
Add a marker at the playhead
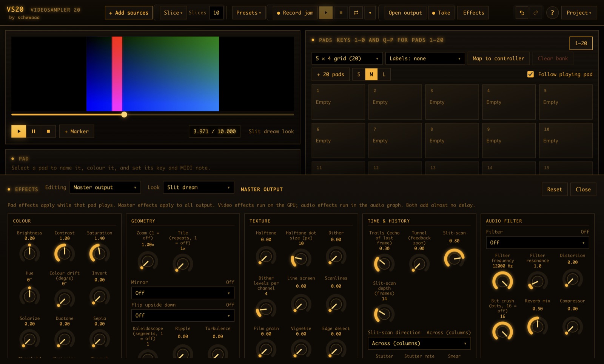click(77, 131)
